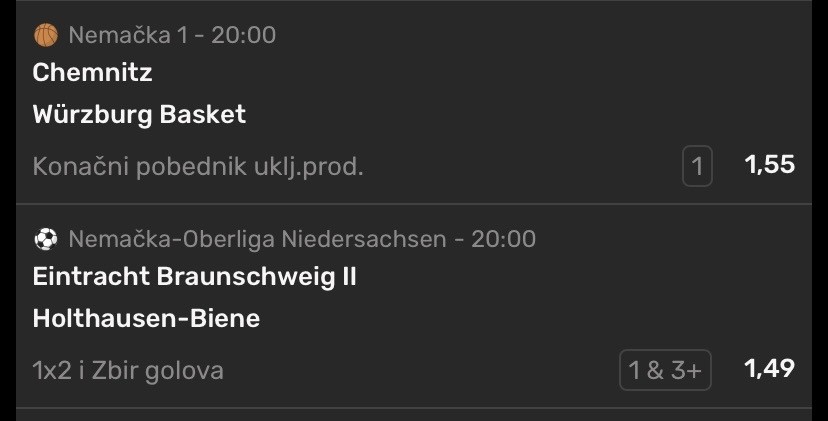Open Eintracht Braunschweig II team name

coord(194,276)
